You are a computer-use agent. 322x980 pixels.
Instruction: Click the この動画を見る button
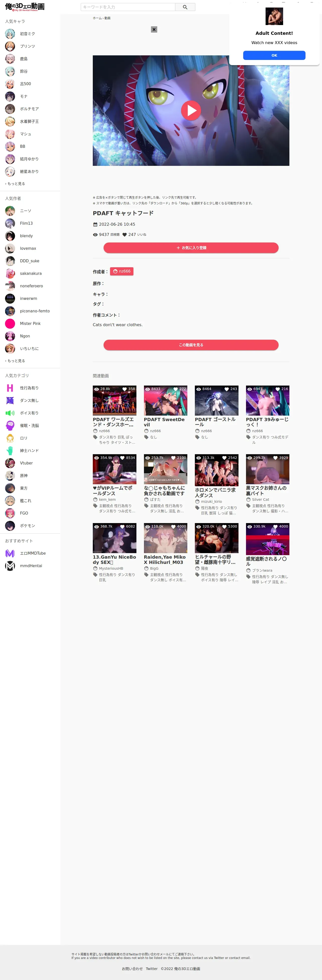191,345
